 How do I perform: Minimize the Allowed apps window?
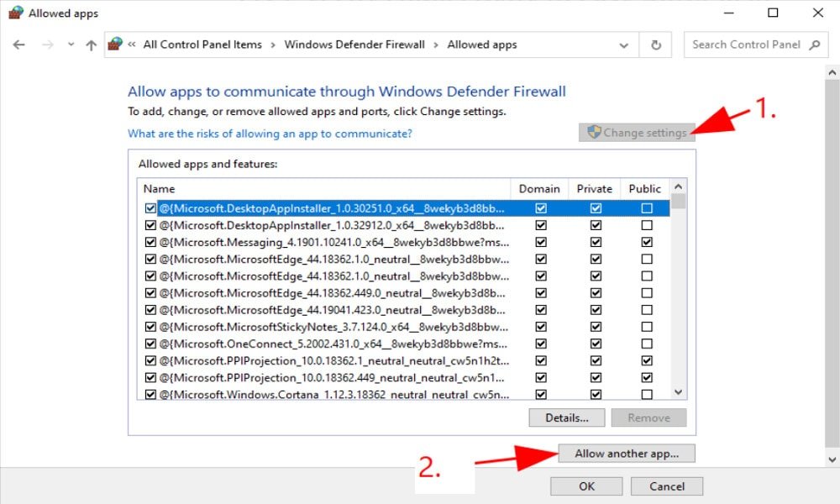click(728, 13)
